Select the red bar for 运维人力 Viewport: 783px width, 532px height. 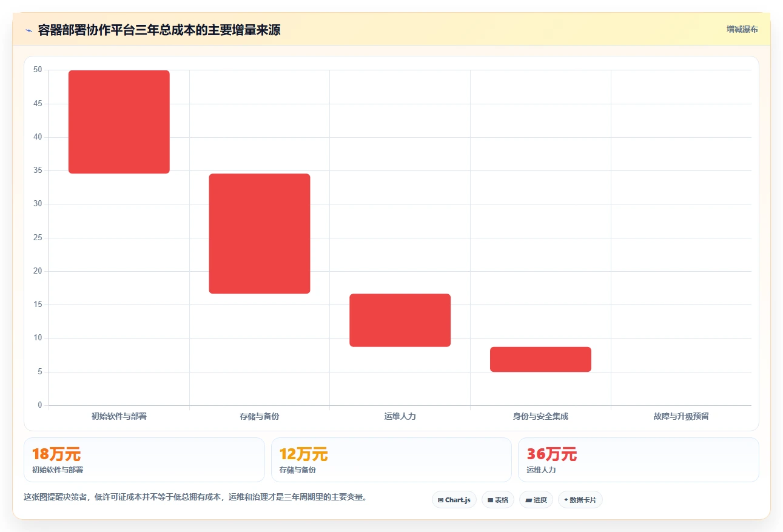[x=400, y=320]
